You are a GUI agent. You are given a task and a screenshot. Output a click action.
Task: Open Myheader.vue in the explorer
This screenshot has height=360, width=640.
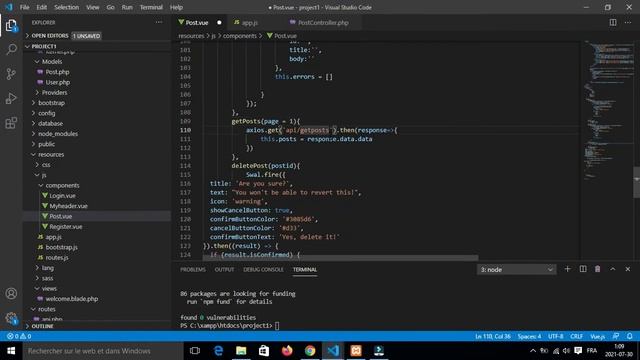click(x=68, y=206)
